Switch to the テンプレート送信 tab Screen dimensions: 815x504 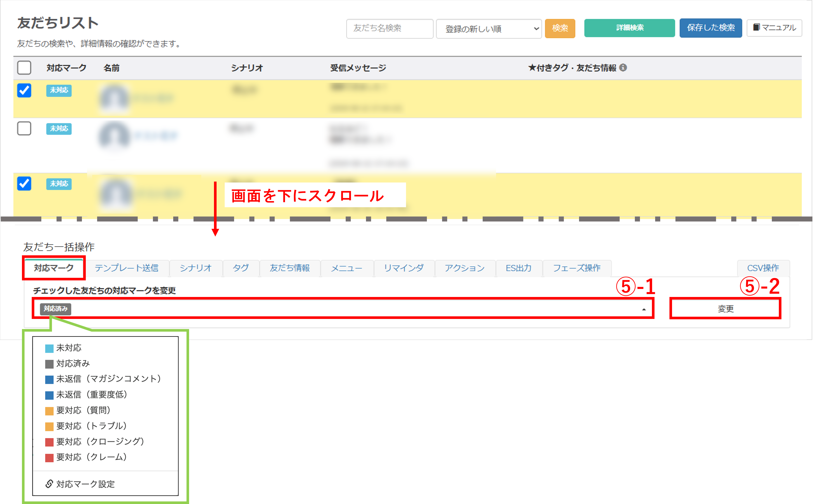click(x=126, y=268)
